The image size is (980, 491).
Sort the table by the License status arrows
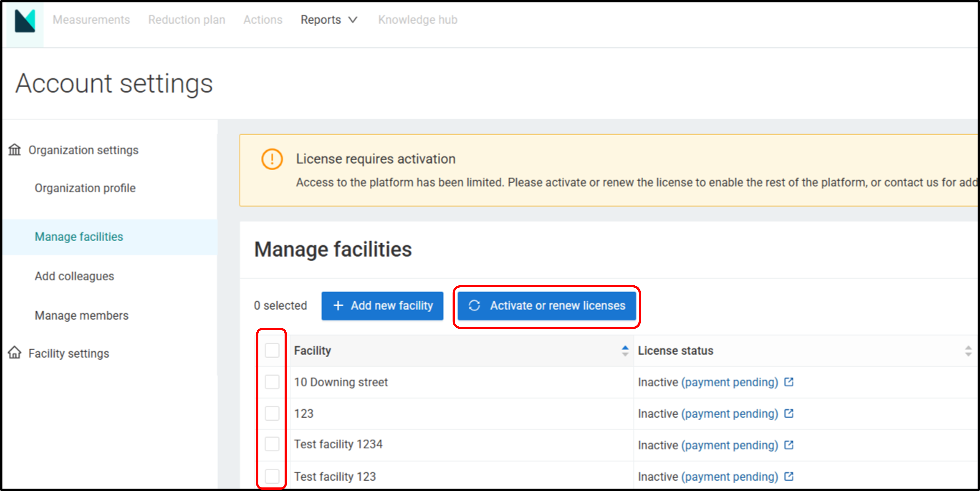tap(968, 351)
